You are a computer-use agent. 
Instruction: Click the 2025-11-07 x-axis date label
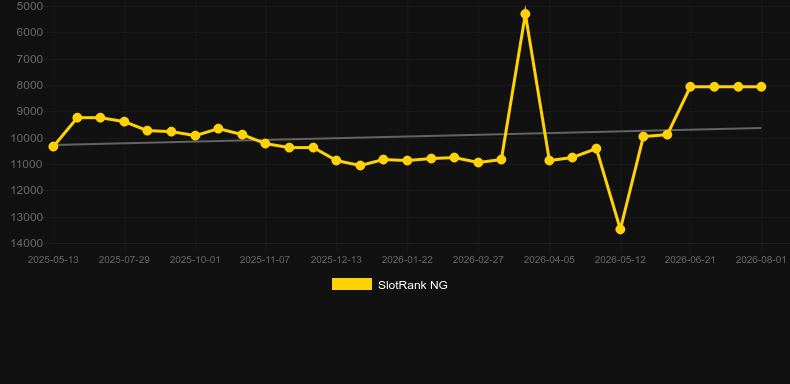pyautogui.click(x=266, y=260)
